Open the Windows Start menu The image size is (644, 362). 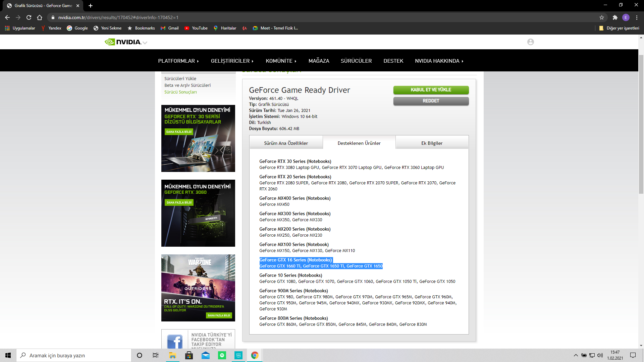(8, 355)
